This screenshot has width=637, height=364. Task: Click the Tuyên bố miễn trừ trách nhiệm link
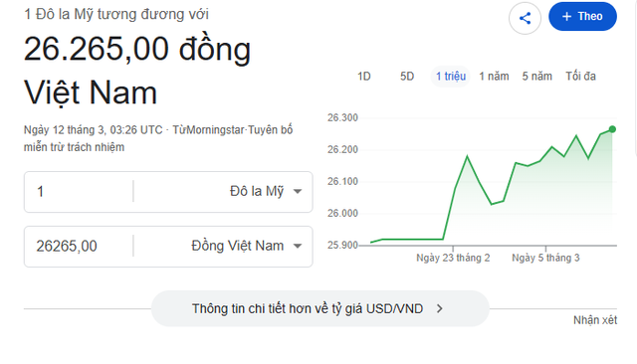(158, 138)
